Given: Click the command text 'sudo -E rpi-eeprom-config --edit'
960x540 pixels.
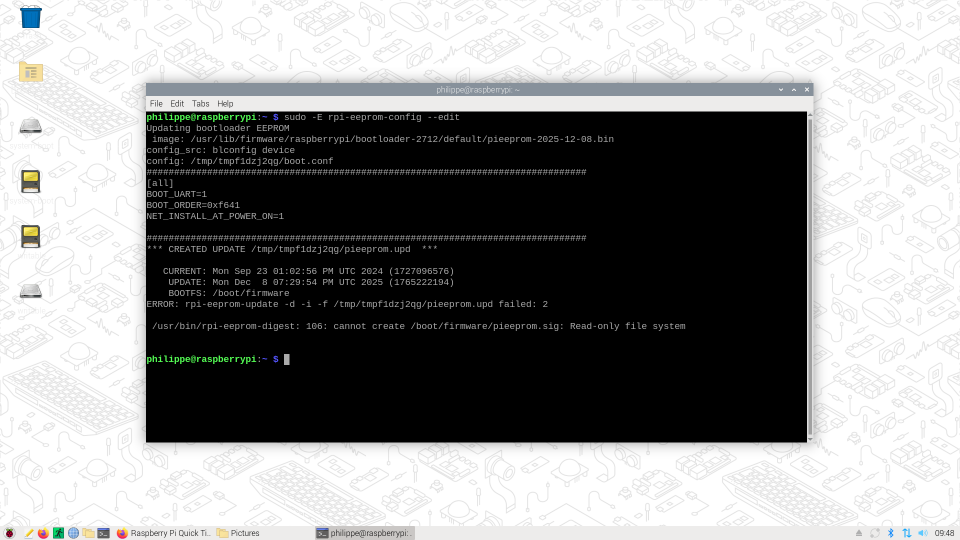Looking at the screenshot, I should (372, 117).
